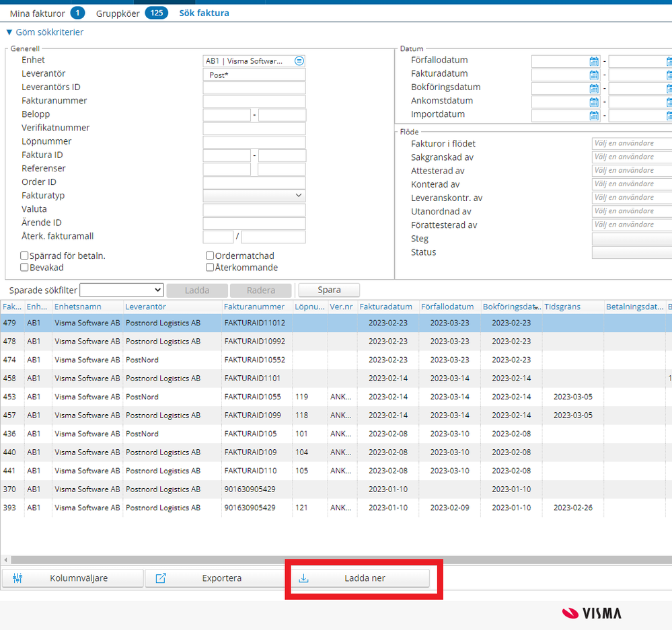Viewport: 672px width, 630px height.
Task: Click the Exportera button
Action: [x=215, y=578]
